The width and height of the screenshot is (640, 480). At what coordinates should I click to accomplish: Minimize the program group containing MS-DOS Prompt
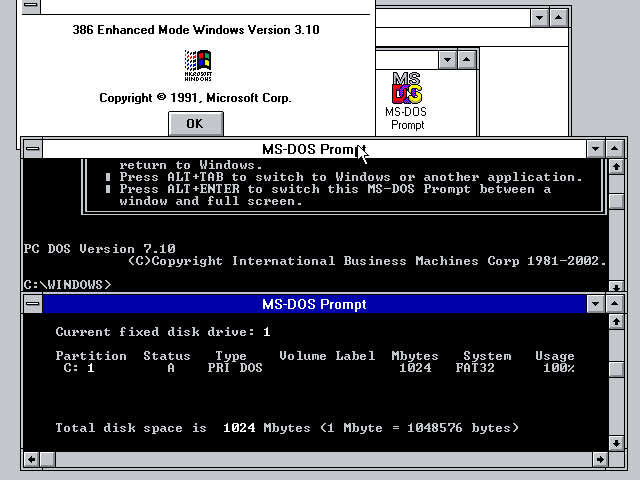pos(447,60)
